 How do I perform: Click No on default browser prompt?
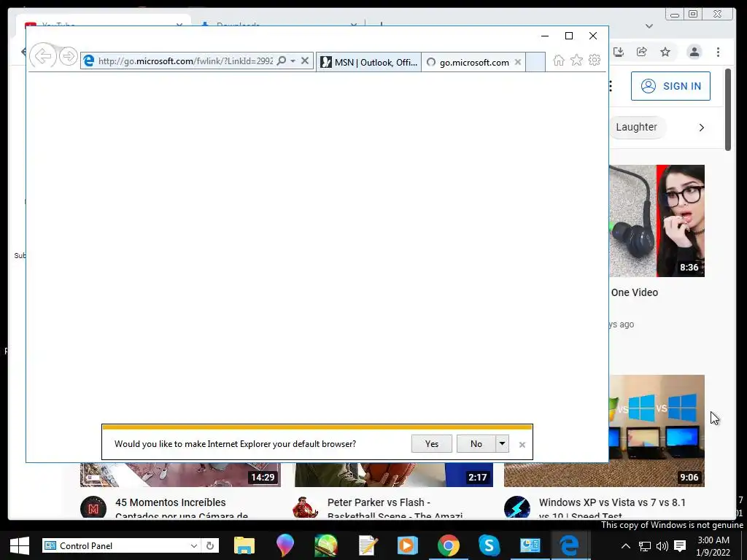[476, 444]
